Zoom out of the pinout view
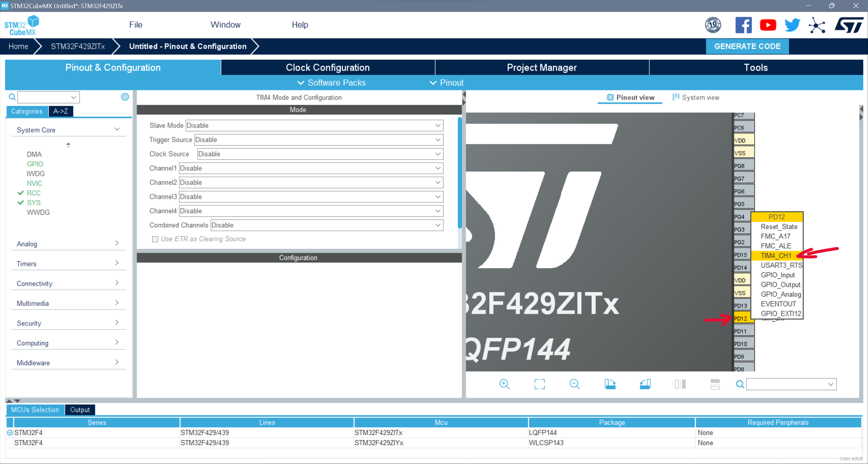 575,384
